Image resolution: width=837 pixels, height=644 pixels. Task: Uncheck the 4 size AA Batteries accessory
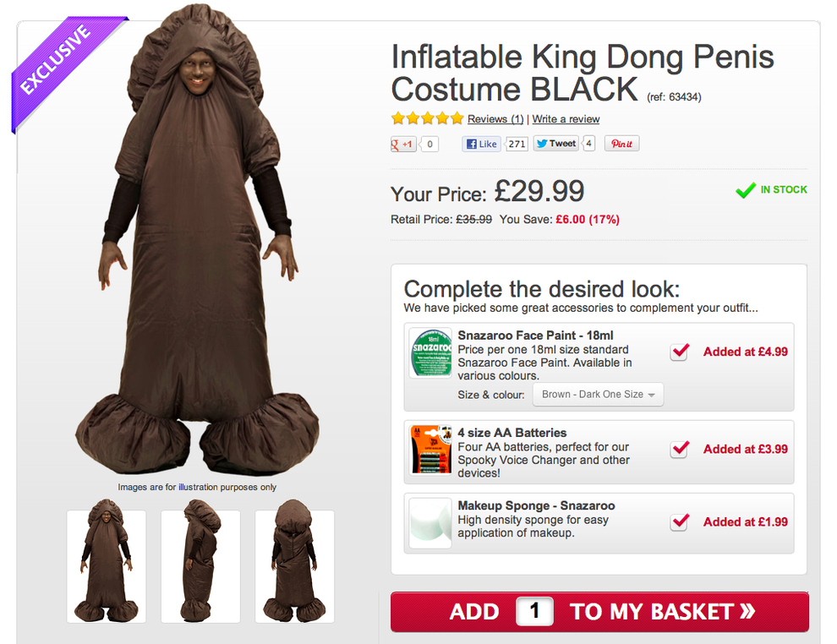679,450
